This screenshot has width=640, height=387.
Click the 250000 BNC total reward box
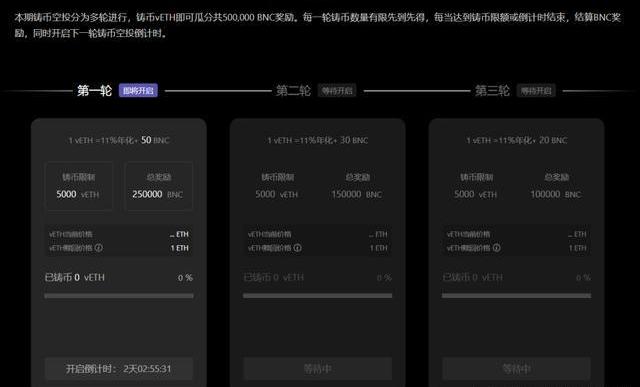coord(158,186)
